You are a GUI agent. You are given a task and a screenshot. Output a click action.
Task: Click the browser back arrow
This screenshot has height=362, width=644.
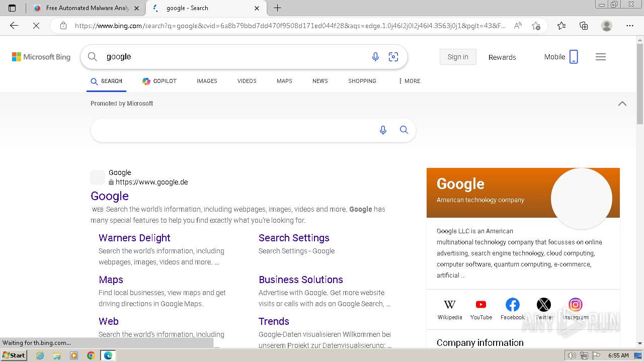(x=14, y=26)
